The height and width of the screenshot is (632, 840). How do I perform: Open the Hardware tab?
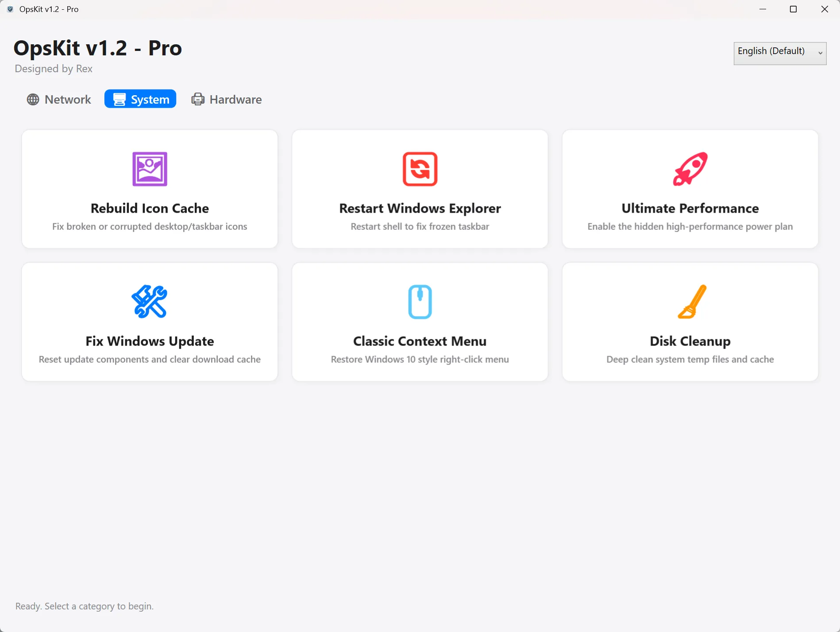[227, 99]
